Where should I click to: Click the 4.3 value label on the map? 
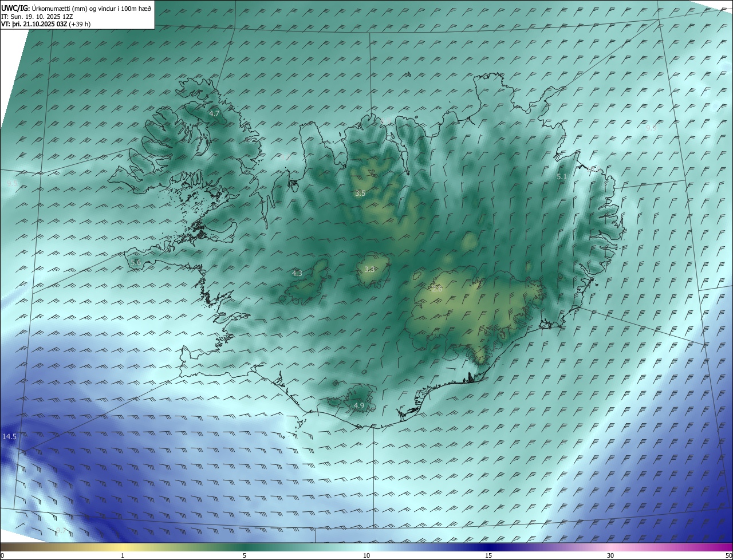tap(297, 274)
